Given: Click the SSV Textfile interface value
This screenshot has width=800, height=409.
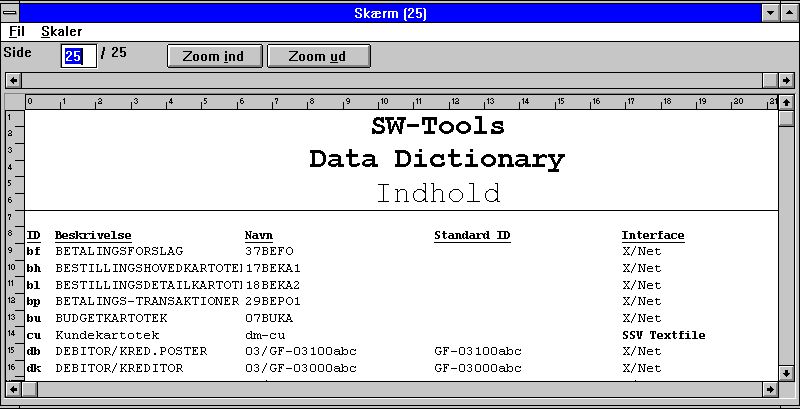Looking at the screenshot, I should pos(664,336).
